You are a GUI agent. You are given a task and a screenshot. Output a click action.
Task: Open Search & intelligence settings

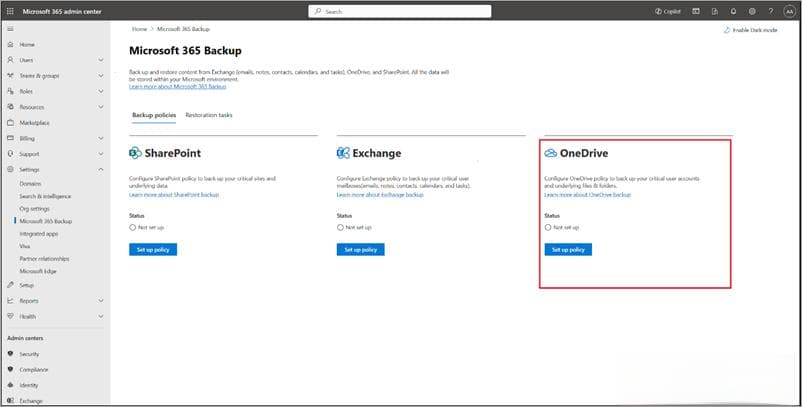click(x=45, y=196)
